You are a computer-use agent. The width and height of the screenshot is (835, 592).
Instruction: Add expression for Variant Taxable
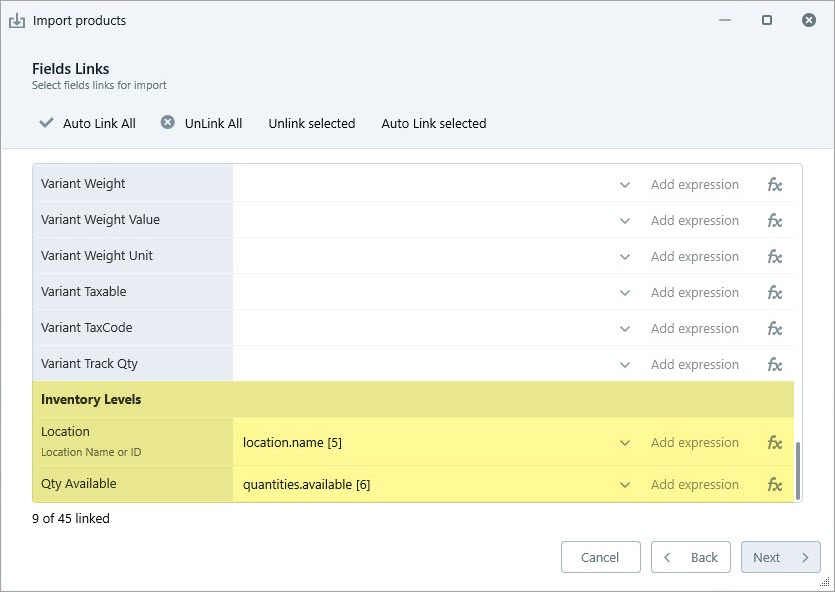pos(694,293)
